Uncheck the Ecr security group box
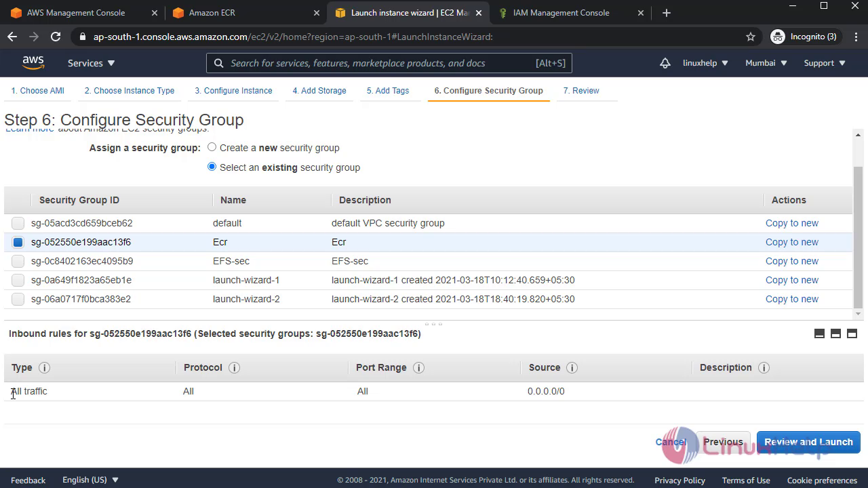 point(18,242)
